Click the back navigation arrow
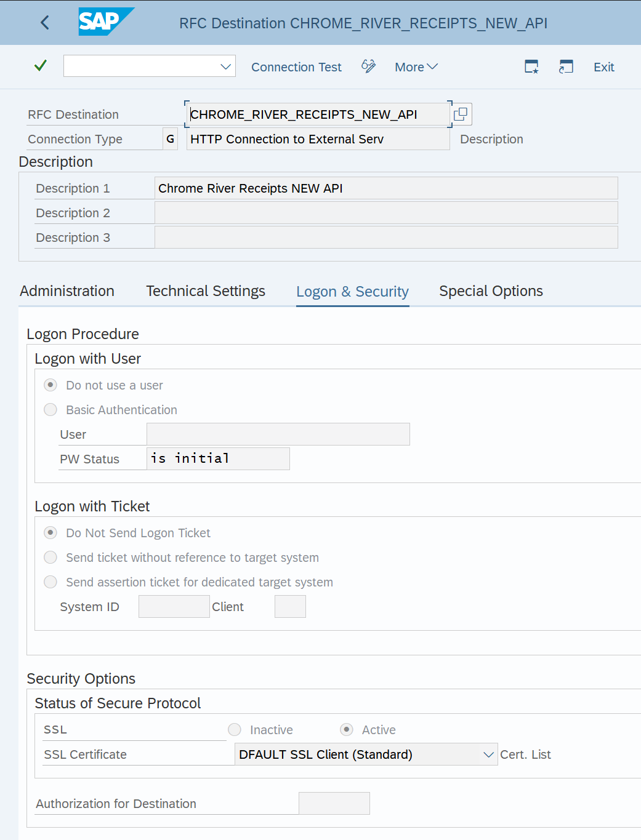The width and height of the screenshot is (641, 840). [44, 22]
